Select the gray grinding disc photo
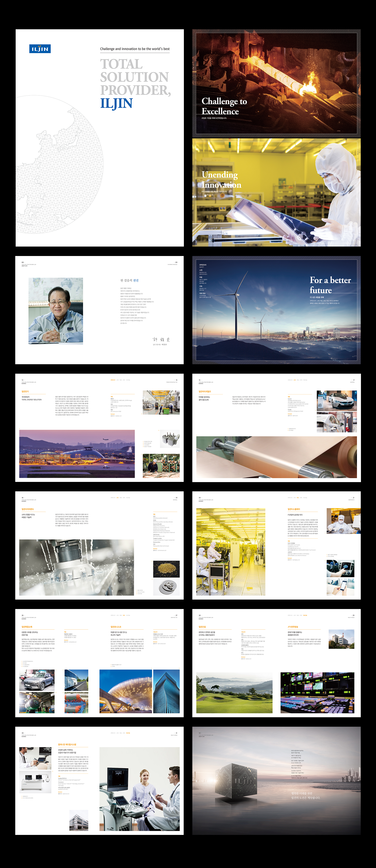 [166, 587]
